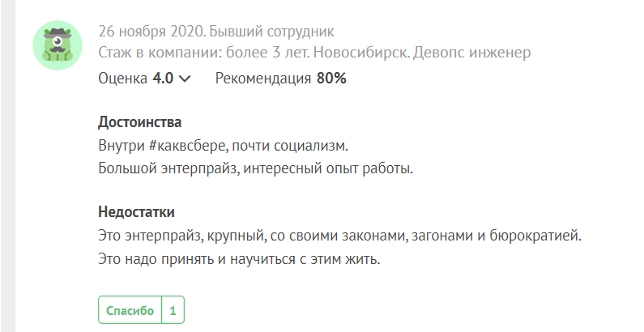Select the Рекомендация 80% value

280,79
